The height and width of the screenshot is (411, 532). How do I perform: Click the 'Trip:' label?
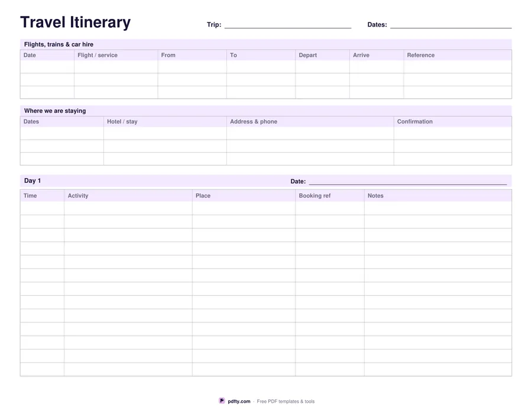(x=214, y=24)
